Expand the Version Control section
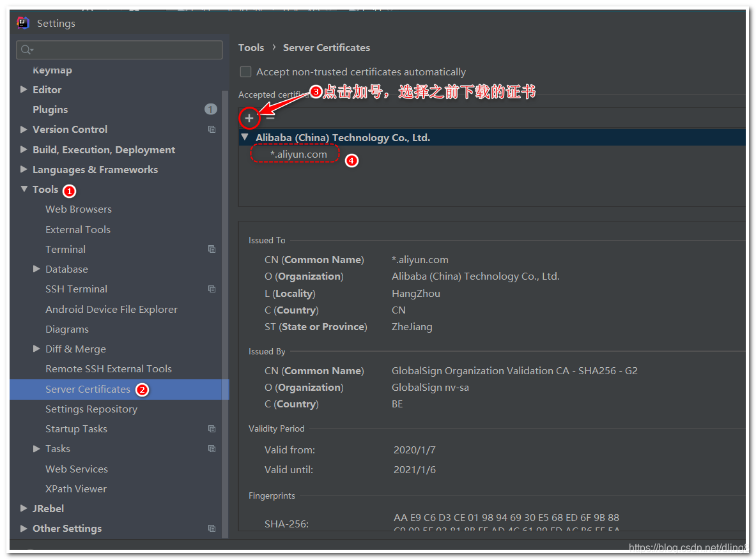Screen dimensions: 756x560 pyautogui.click(x=24, y=129)
